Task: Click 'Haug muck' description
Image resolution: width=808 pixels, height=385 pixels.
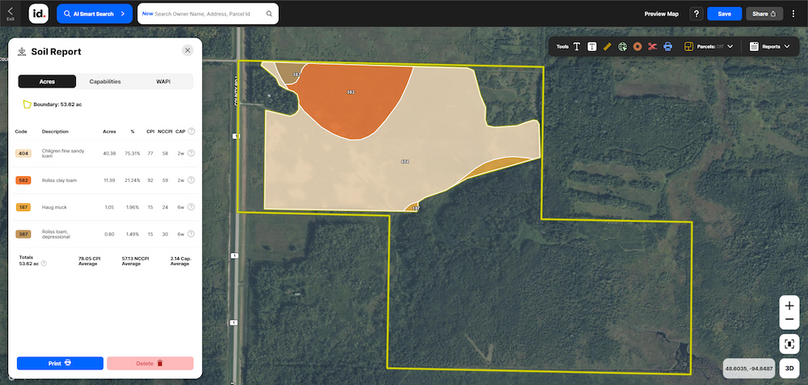Action: click(54, 207)
